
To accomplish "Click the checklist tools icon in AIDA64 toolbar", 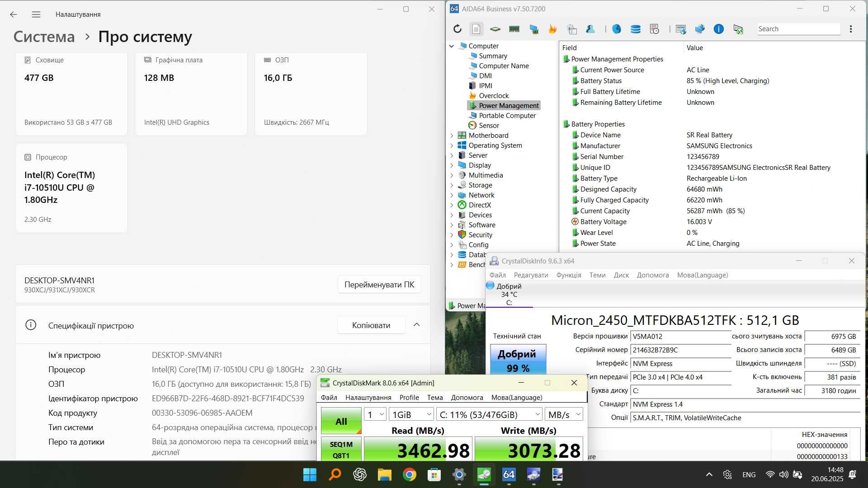I will click(x=572, y=29).
